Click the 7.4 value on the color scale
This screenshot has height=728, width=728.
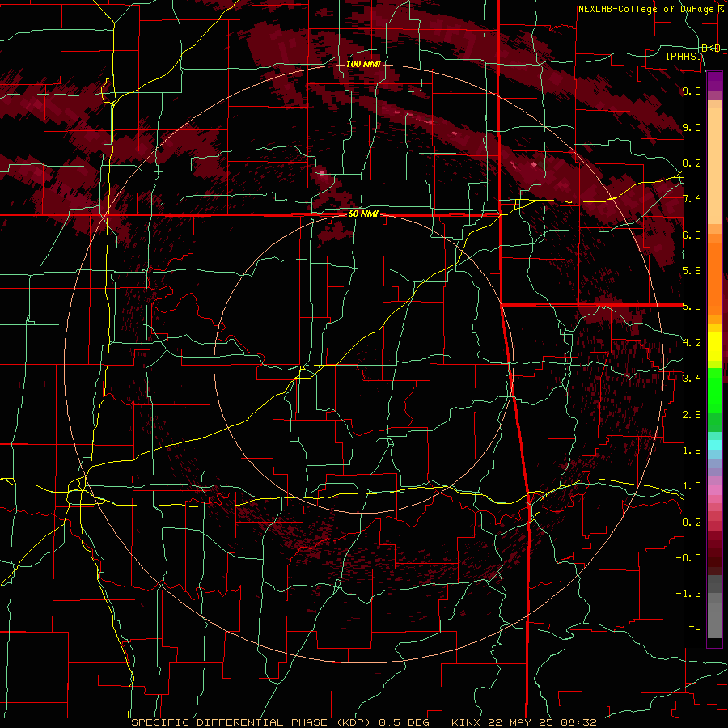(x=692, y=199)
